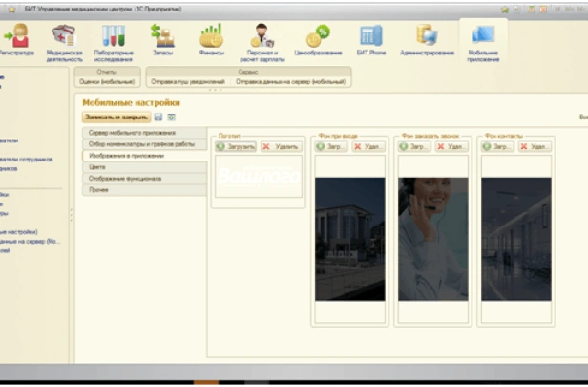The width and height of the screenshot is (588, 387).
Task: Click the save diskette icon next to Записать и закрыть
Action: pyautogui.click(x=158, y=117)
